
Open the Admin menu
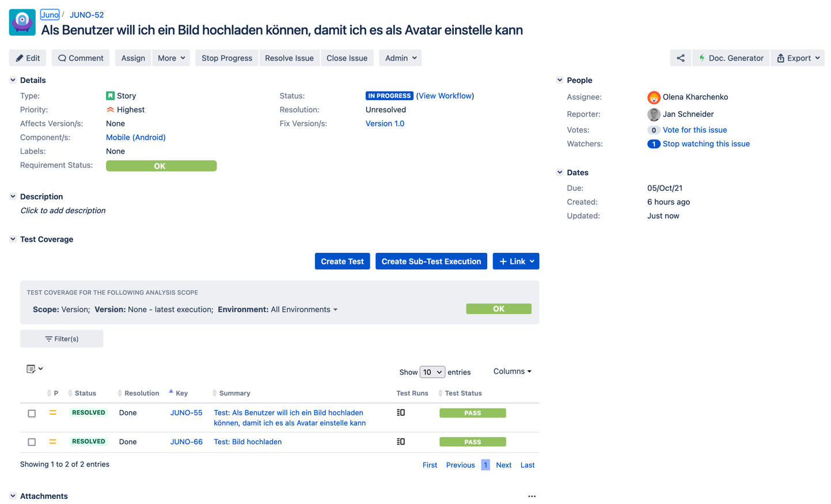[400, 58]
